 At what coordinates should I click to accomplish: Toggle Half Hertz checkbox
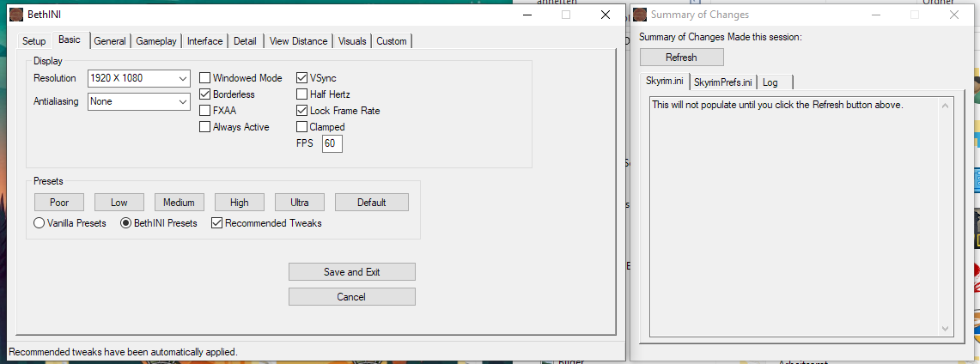(301, 94)
